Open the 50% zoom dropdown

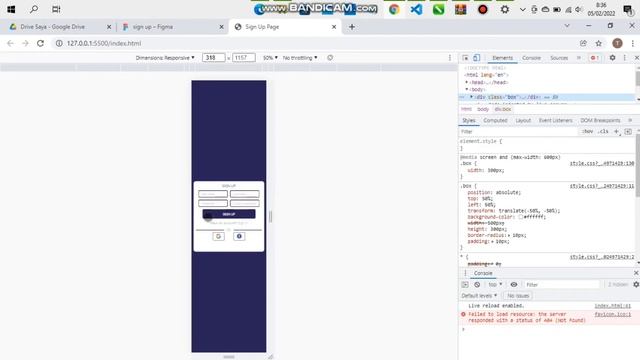[270, 58]
